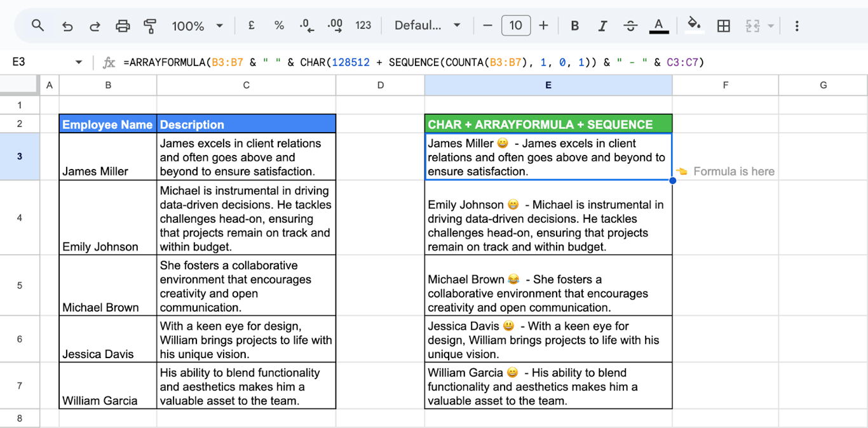The width and height of the screenshot is (868, 428).
Task: Increase font size with the plus button
Action: click(543, 25)
